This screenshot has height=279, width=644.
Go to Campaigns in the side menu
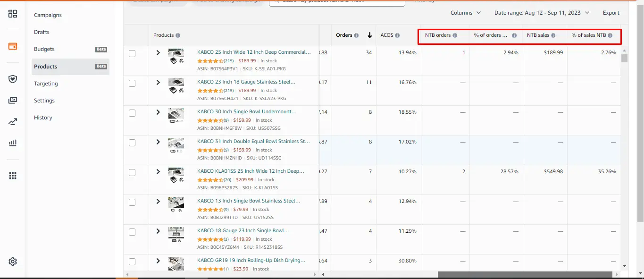pos(48,15)
